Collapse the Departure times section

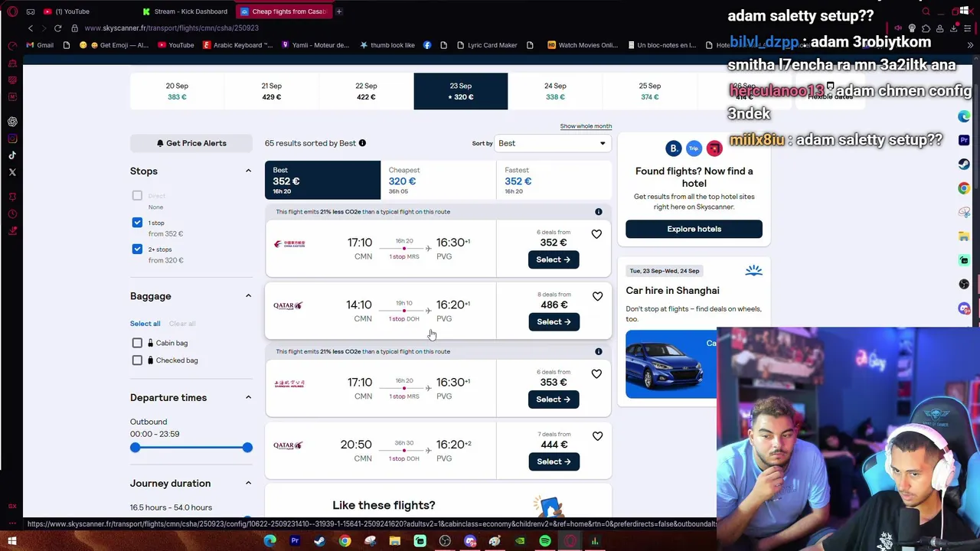[x=248, y=398]
